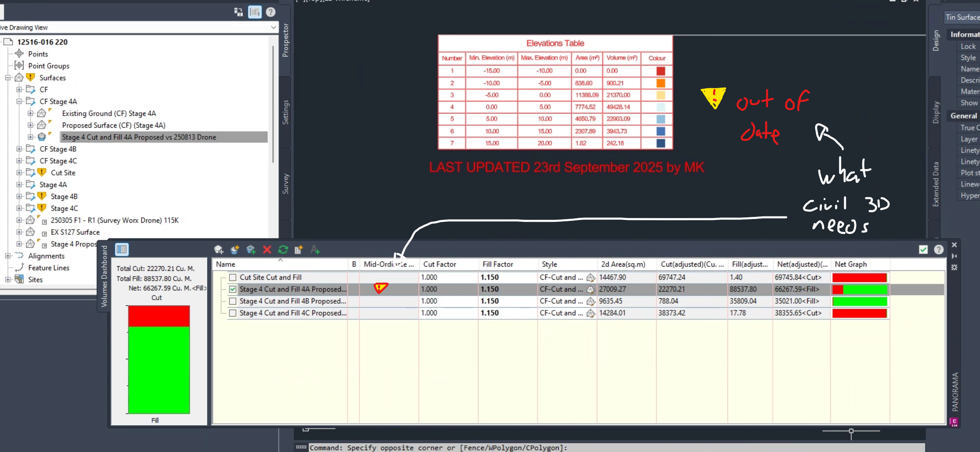The height and width of the screenshot is (452, 980).
Task: Open the Create new volume surface tool
Action: click(235, 249)
